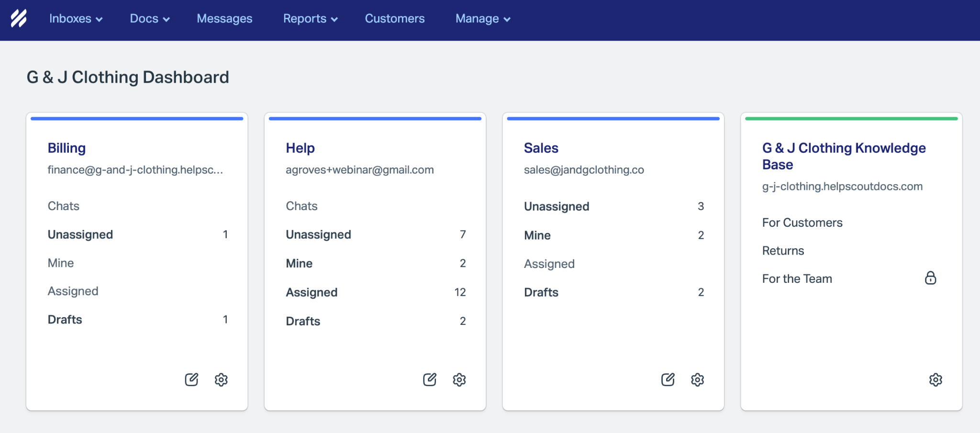Open G & J Clothing Knowledge Base link
This screenshot has height=433, width=980.
(x=844, y=156)
